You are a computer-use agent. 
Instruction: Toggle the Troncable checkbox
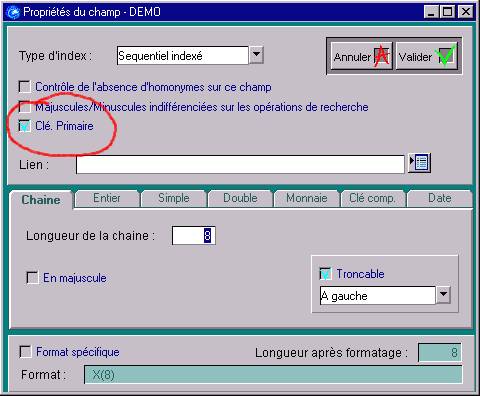pos(325,273)
